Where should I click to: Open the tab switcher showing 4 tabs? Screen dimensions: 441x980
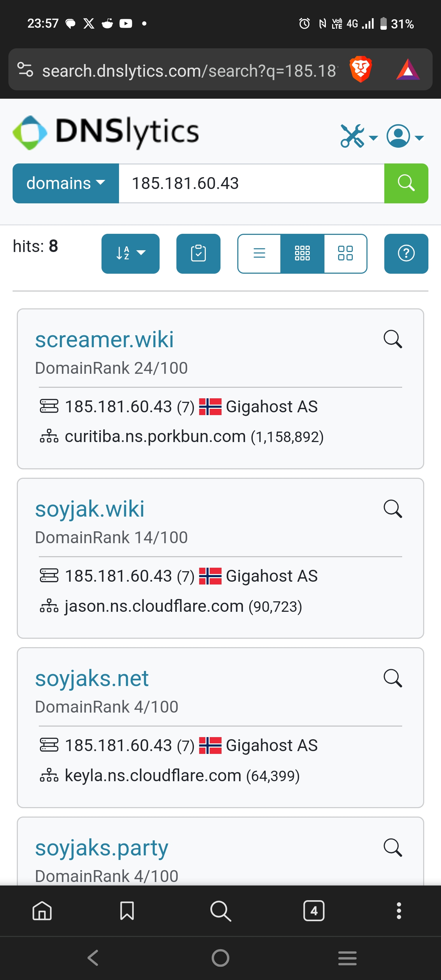[x=314, y=910]
